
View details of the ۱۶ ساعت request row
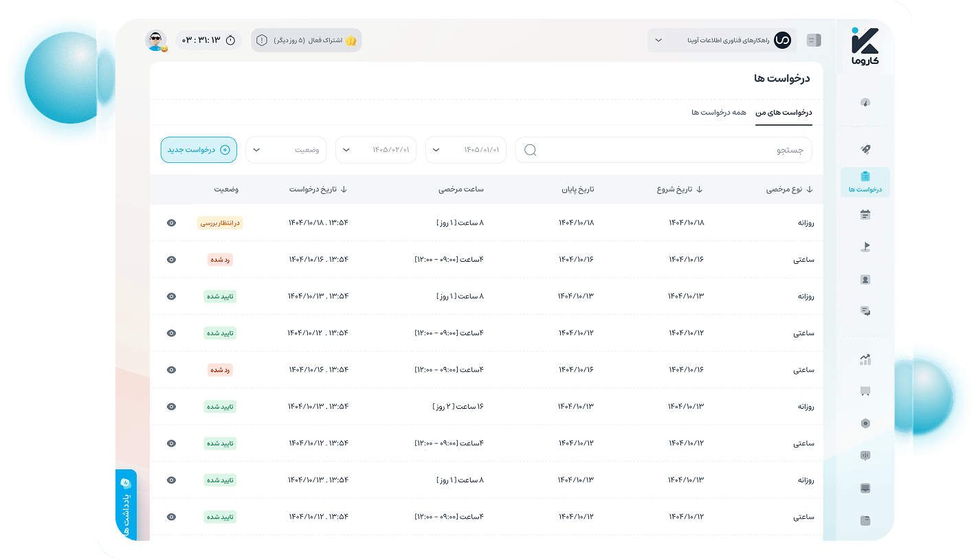(x=171, y=407)
